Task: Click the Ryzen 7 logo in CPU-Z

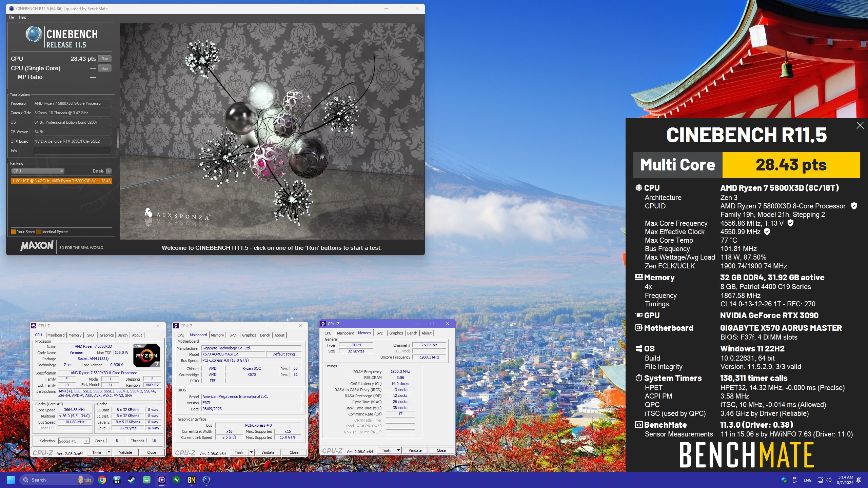Action: [146, 355]
